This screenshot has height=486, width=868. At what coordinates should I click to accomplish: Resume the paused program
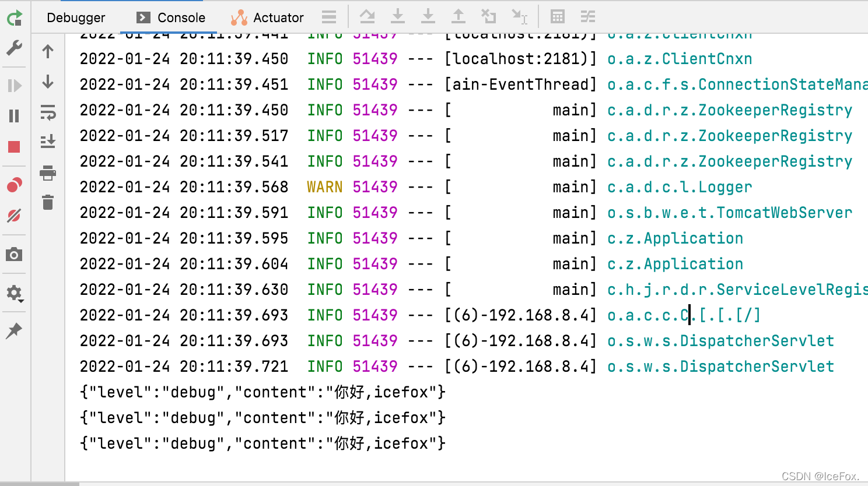[x=14, y=86]
